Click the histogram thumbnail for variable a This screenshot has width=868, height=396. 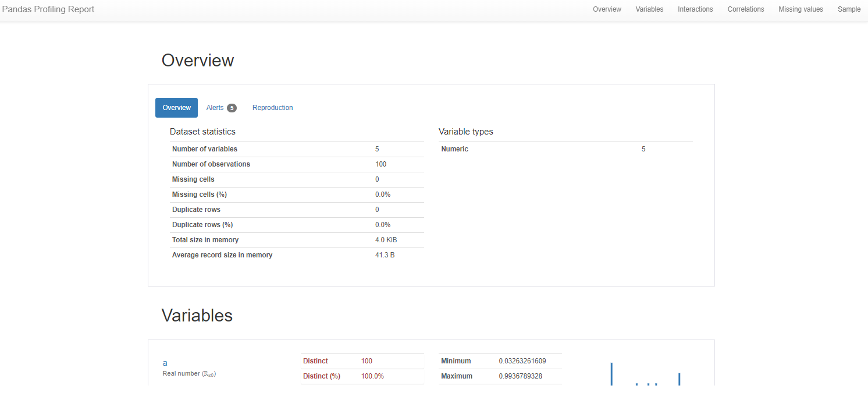tap(645, 373)
